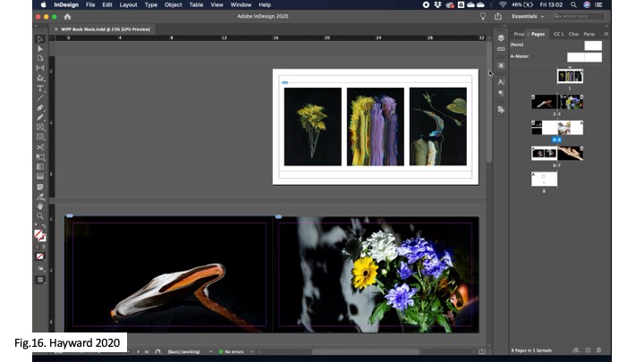Choose the Zoom magnifier tool

coord(40,215)
